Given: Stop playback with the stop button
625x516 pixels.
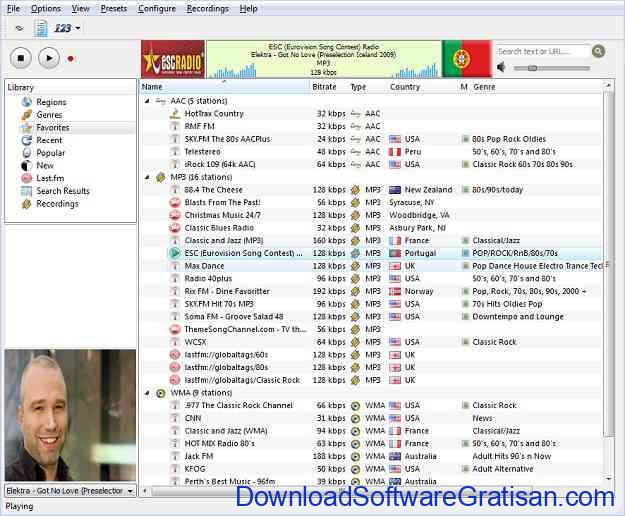Looking at the screenshot, I should coord(20,59).
